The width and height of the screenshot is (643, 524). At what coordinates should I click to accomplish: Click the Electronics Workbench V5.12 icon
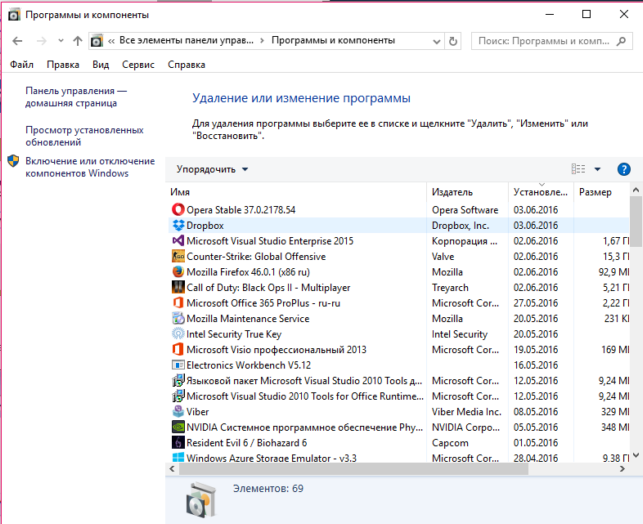[x=178, y=365]
